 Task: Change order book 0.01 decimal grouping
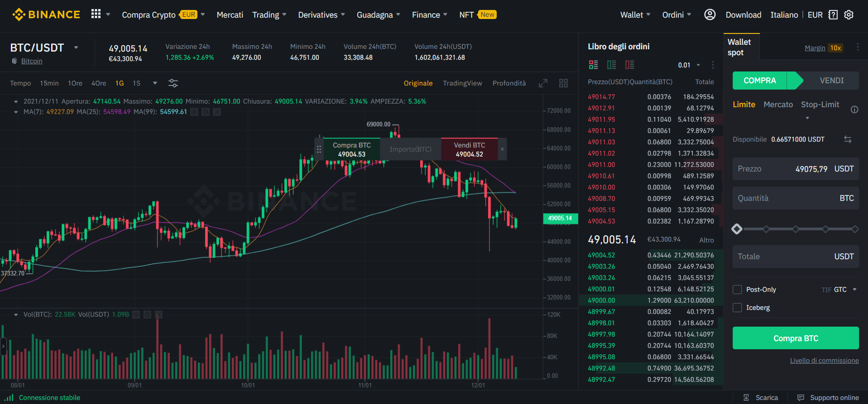[689, 65]
